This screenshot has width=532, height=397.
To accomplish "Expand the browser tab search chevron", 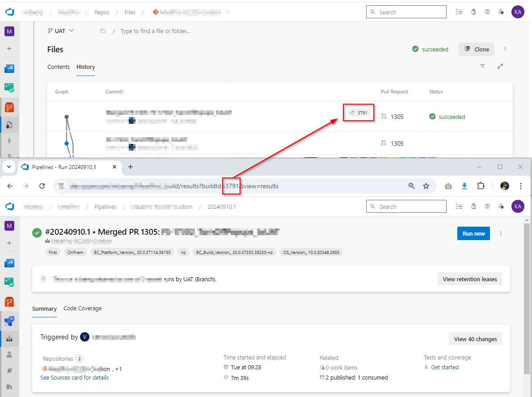I will coord(9,167).
